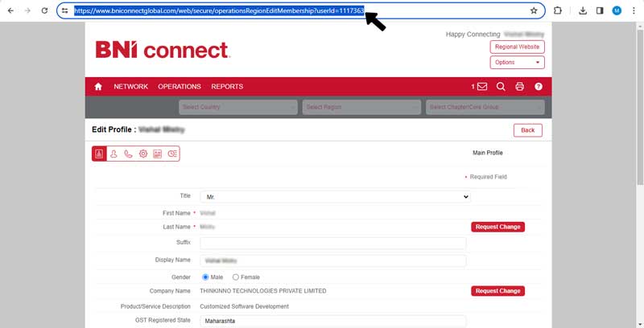Viewport: 644px width, 328px height.
Task: Select the Main Profile tab icon
Action: [99, 154]
